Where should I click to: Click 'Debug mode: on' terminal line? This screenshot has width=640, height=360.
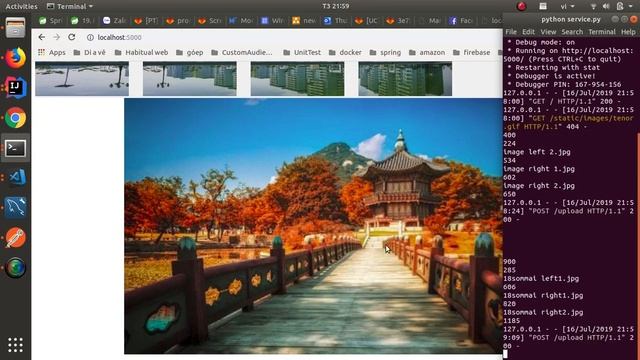pyautogui.click(x=541, y=42)
